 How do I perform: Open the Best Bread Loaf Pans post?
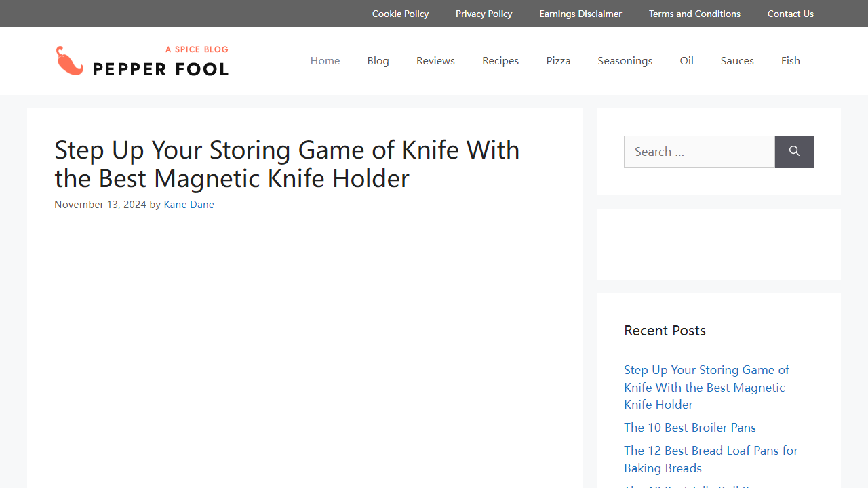click(711, 459)
